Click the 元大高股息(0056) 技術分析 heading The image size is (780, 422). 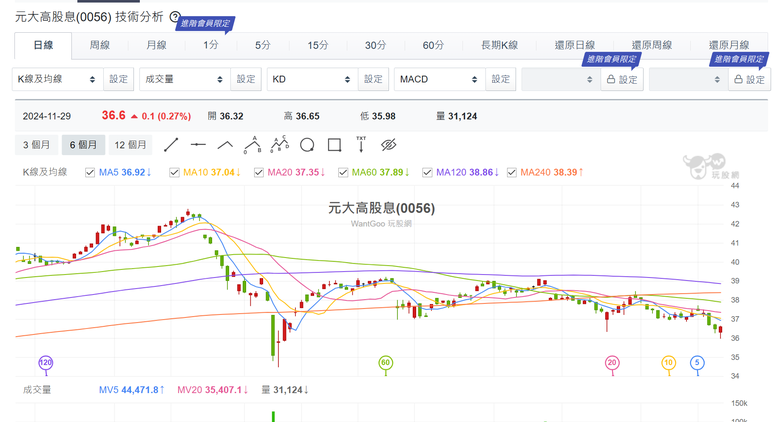point(89,17)
